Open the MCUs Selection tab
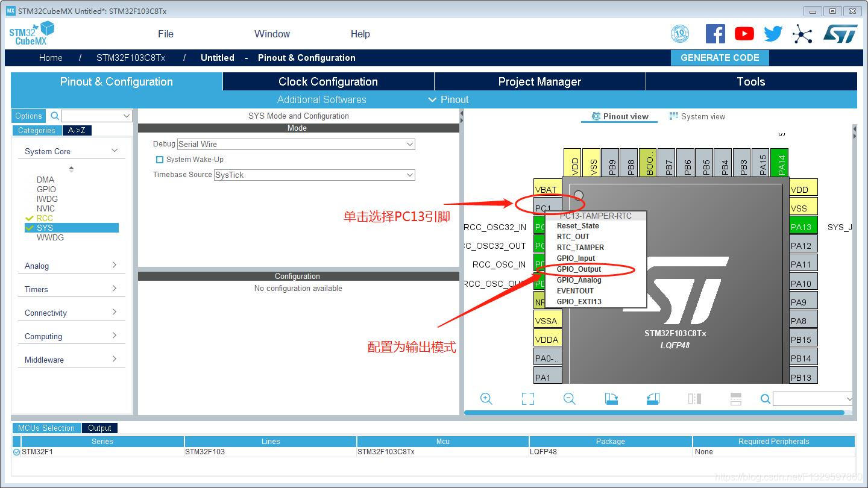This screenshot has height=488, width=868. click(46, 428)
